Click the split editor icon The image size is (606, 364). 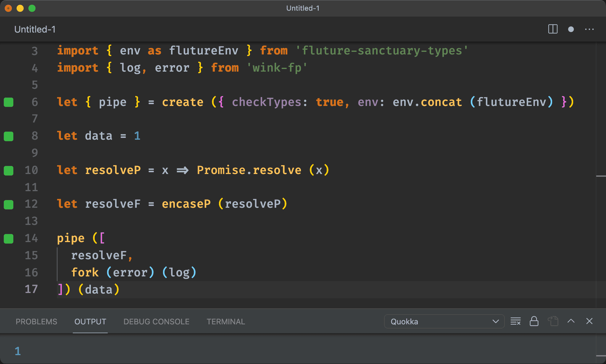[553, 29]
